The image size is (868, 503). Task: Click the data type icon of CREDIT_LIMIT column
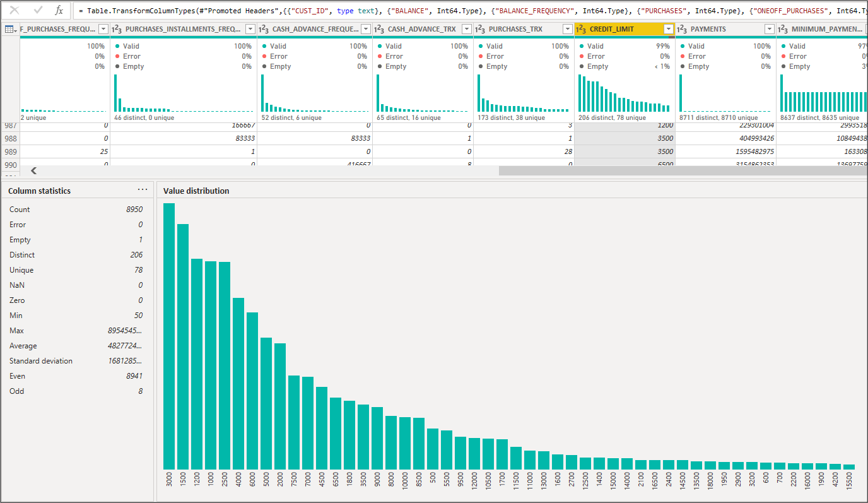click(x=581, y=29)
